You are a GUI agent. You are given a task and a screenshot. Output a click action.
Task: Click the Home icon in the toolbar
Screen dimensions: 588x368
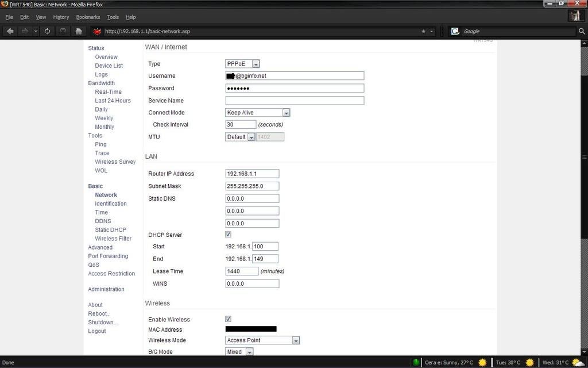[79, 31]
